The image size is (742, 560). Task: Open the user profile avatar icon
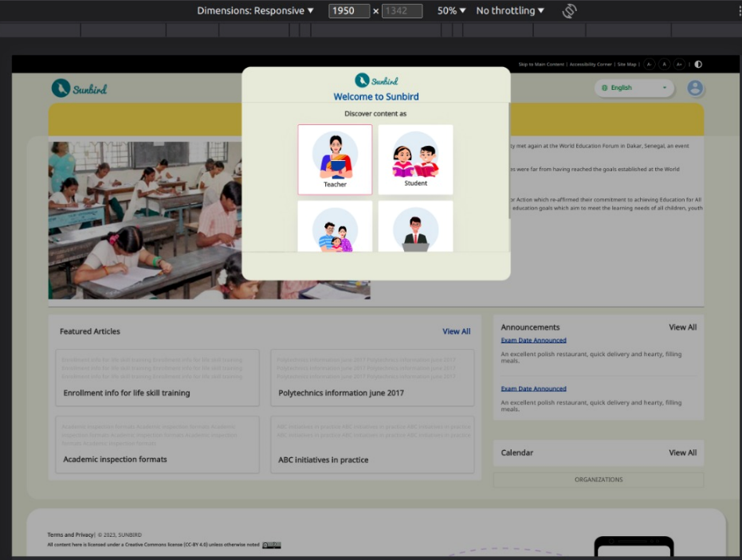pos(695,88)
